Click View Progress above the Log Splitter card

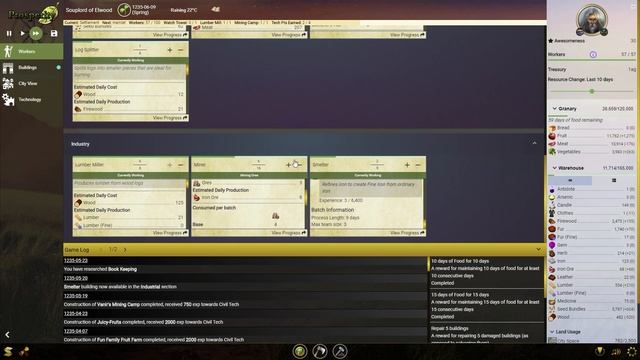[x=170, y=35]
